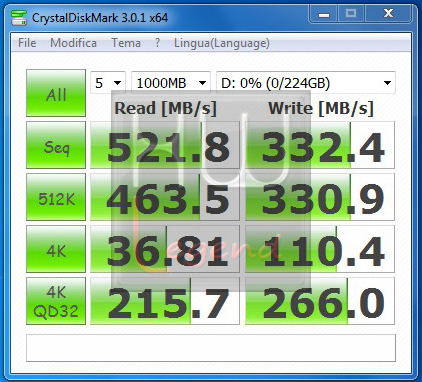The height and width of the screenshot is (382, 422).
Task: Open the ? help menu
Action: (x=157, y=43)
